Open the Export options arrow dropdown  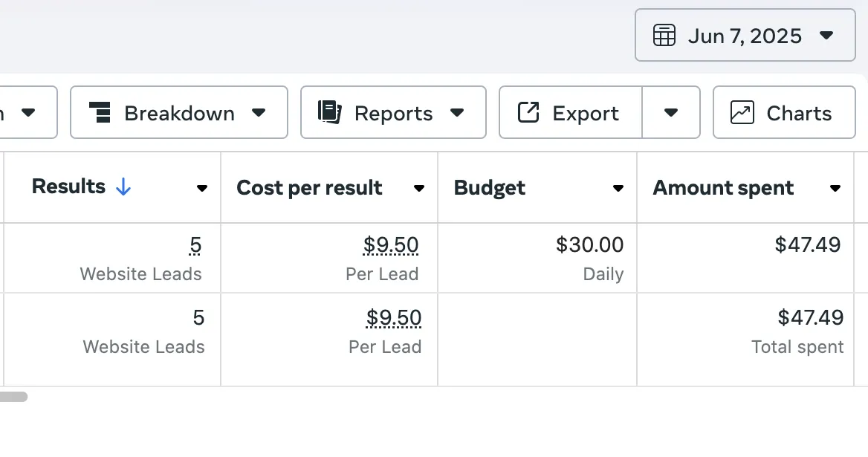(671, 113)
